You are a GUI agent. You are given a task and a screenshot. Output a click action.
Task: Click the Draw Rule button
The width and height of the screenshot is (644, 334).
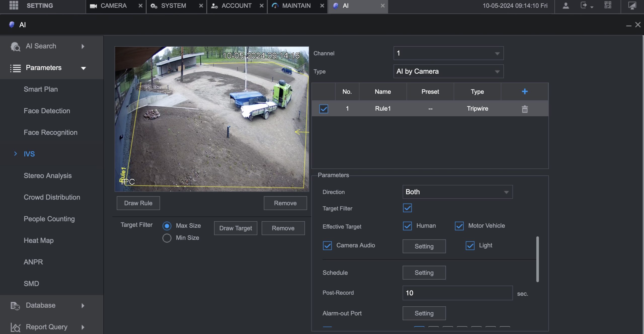(x=138, y=203)
